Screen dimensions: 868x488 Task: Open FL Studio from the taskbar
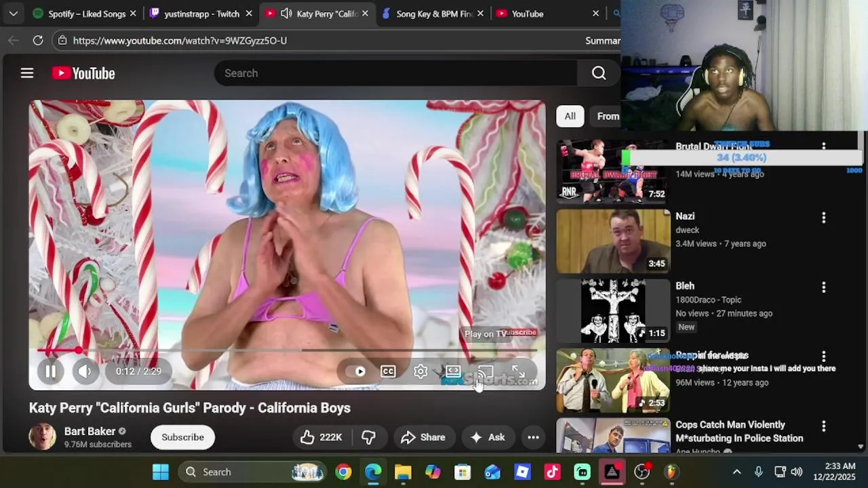[x=671, y=472]
